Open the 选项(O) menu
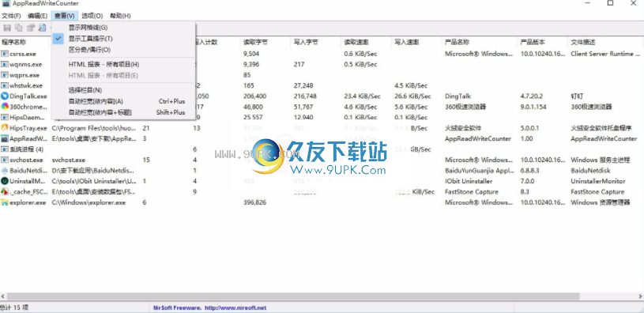644x313 pixels. coord(92,16)
